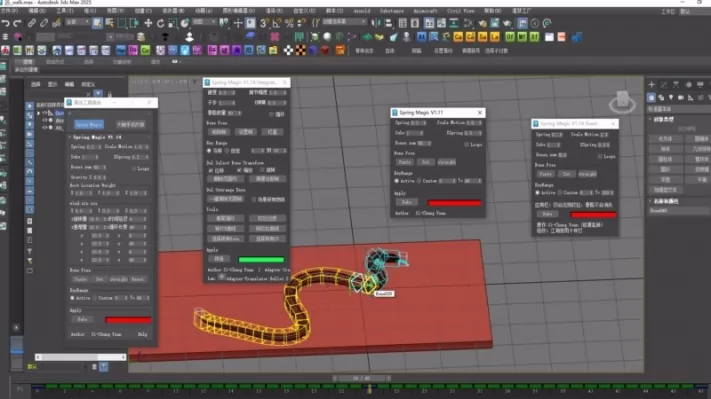Viewport: 711px width, 399px height.
Task: Toggle the Percent Snap icon
Action: tap(289, 23)
